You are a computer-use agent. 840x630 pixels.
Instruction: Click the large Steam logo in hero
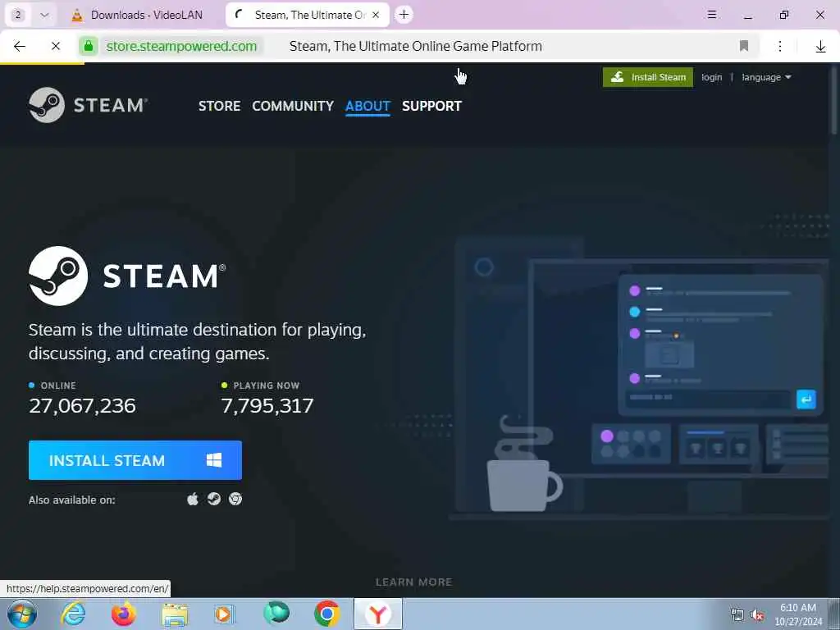point(127,276)
